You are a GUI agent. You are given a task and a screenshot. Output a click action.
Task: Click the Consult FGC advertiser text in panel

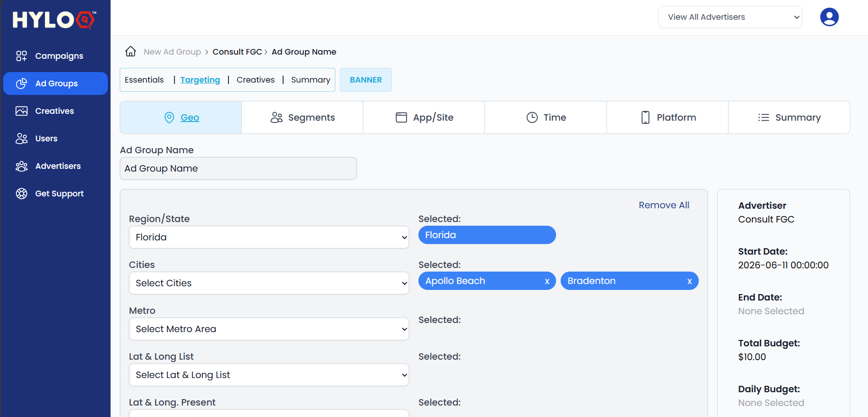coord(766,219)
